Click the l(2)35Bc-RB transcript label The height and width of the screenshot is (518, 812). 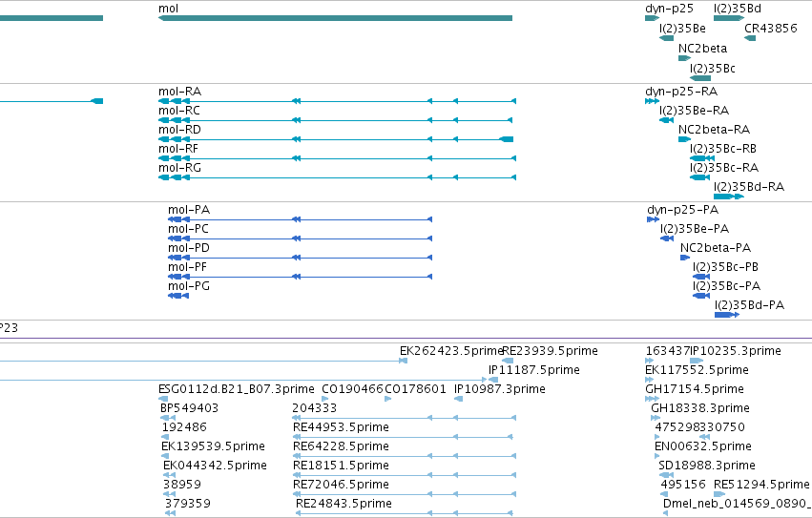[723, 149]
